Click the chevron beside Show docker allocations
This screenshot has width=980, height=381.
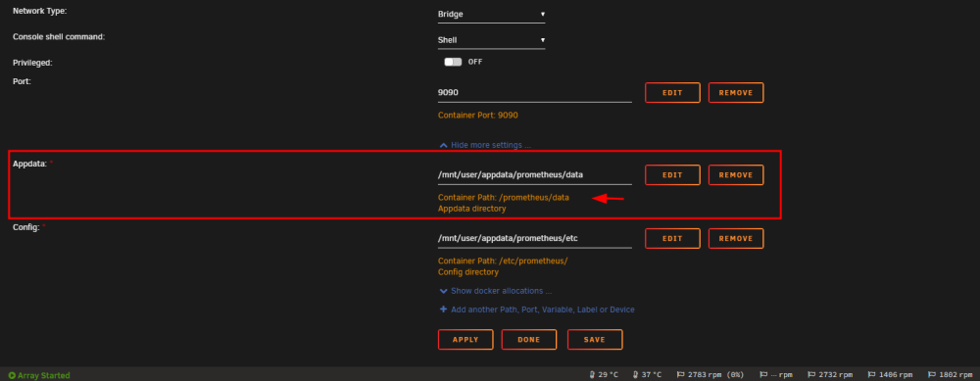pos(444,291)
